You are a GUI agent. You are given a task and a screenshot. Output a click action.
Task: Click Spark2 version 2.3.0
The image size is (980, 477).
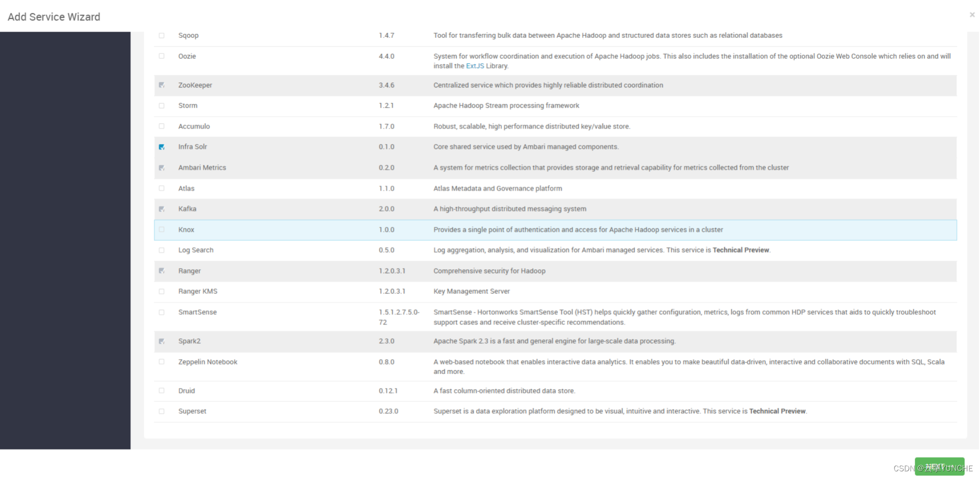pyautogui.click(x=386, y=341)
